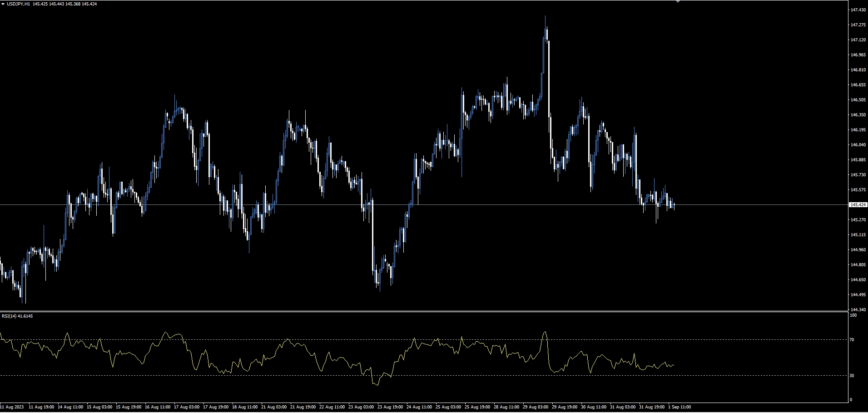This screenshot has width=868, height=413.
Task: Click the 25 Aug 19:00 time label
Action: click(x=477, y=407)
